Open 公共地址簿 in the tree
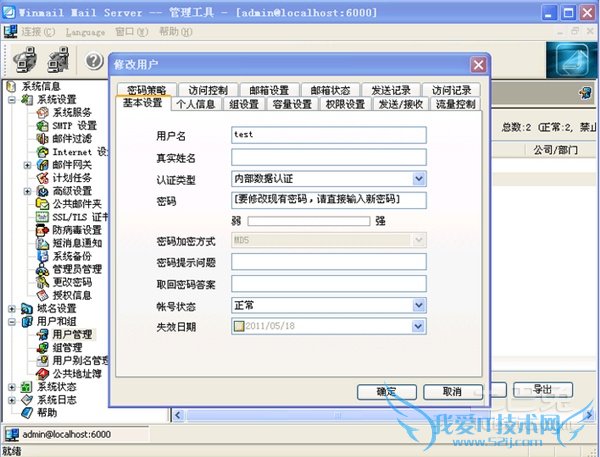Viewport: 600px width, 457px height. [77, 373]
